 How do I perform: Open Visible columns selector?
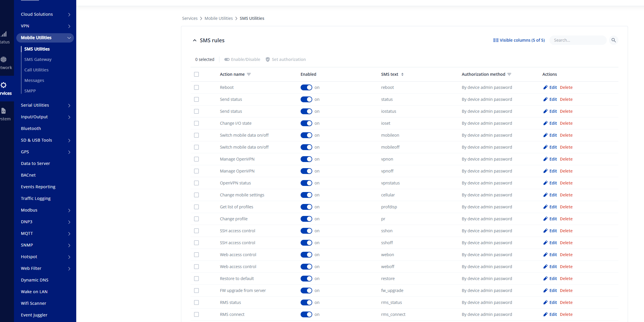pos(519,40)
